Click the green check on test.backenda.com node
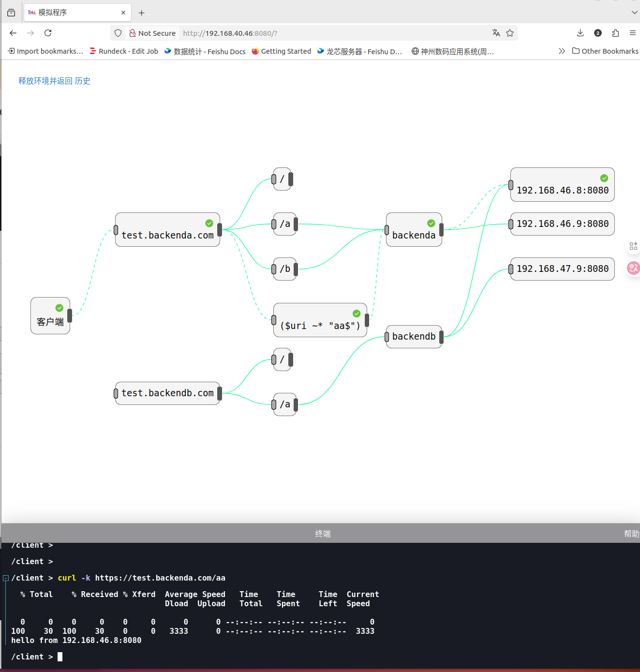This screenshot has width=640, height=672. click(209, 223)
